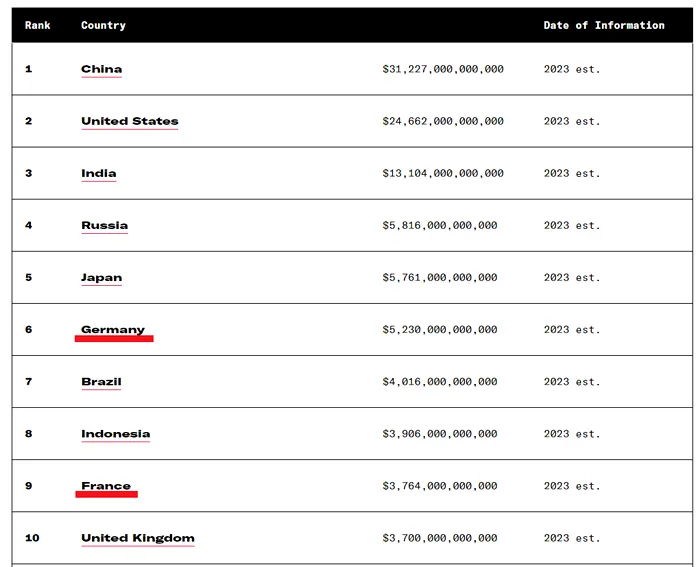Viewport: 700px width, 567px height.
Task: Click Germany's $5,230,000,000,000 value
Action: 440,329
